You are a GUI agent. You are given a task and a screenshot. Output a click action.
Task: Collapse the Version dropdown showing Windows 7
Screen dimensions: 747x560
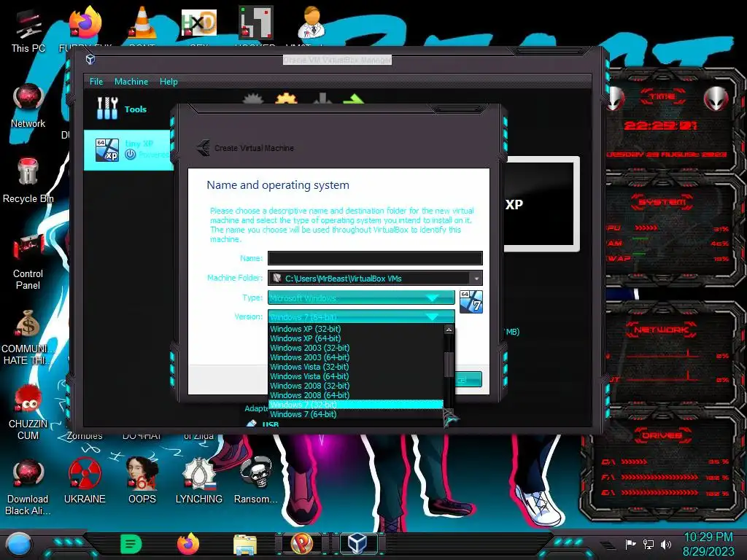click(x=361, y=316)
